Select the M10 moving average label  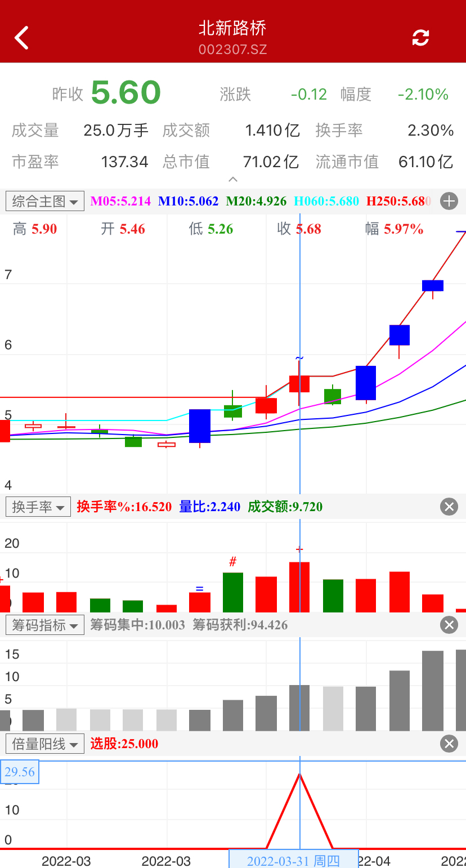pyautogui.click(x=188, y=201)
